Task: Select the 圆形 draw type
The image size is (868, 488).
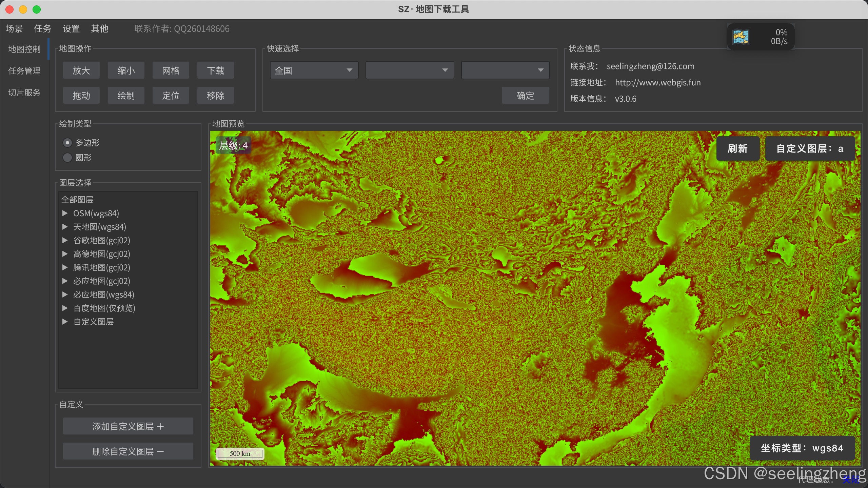Action: point(67,158)
